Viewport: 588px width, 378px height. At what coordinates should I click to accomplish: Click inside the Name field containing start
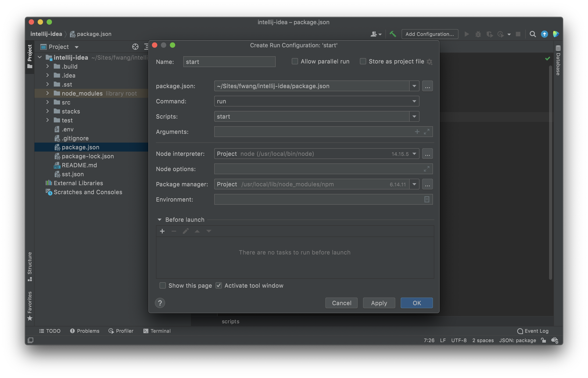point(229,62)
